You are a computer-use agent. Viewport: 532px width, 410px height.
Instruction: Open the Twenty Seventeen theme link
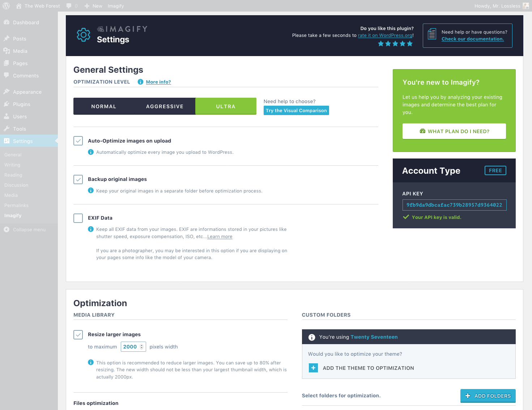(374, 337)
